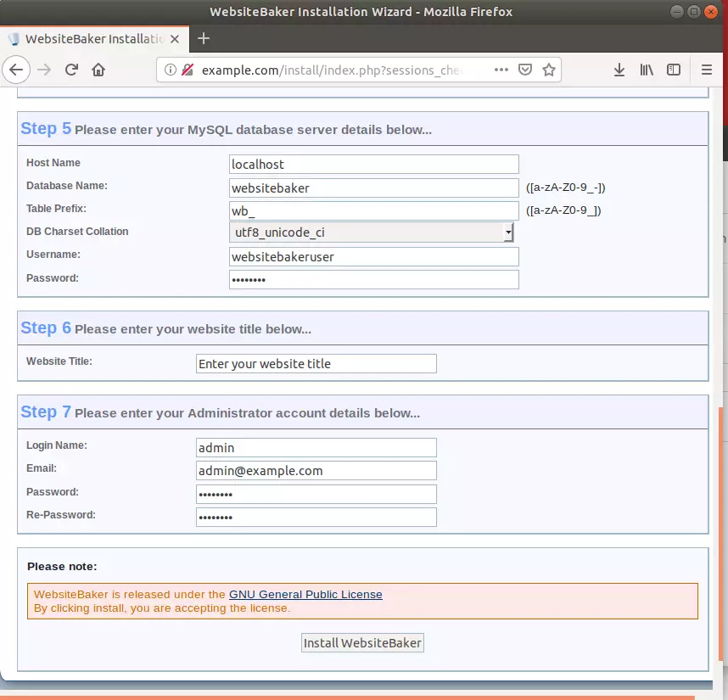This screenshot has width=728, height=700.
Task: Open the downloads panel
Action: click(619, 70)
